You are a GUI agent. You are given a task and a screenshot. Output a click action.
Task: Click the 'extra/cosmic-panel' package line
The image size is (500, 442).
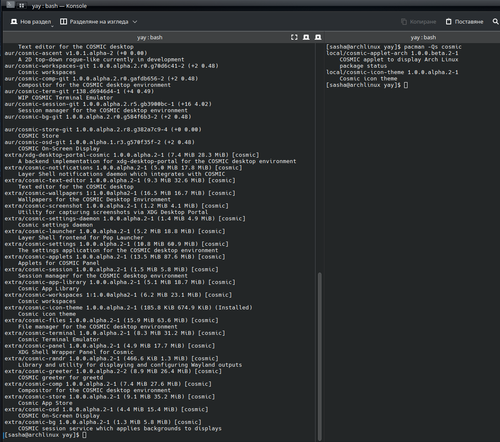coord(110,346)
